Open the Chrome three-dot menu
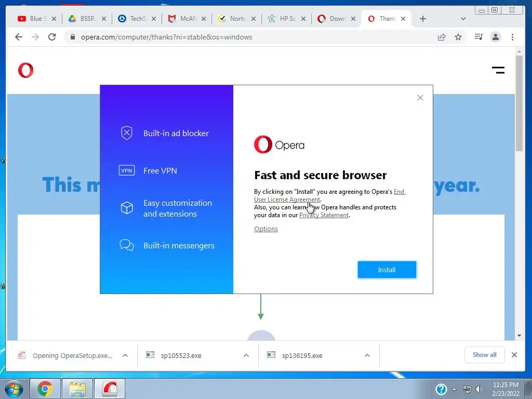 click(x=512, y=37)
